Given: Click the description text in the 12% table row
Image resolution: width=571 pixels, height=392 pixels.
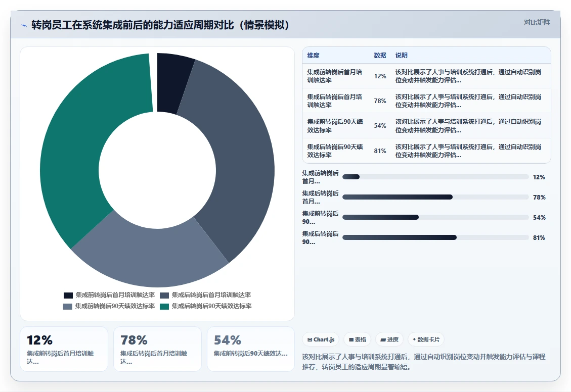Looking at the screenshot, I should tap(468, 76).
